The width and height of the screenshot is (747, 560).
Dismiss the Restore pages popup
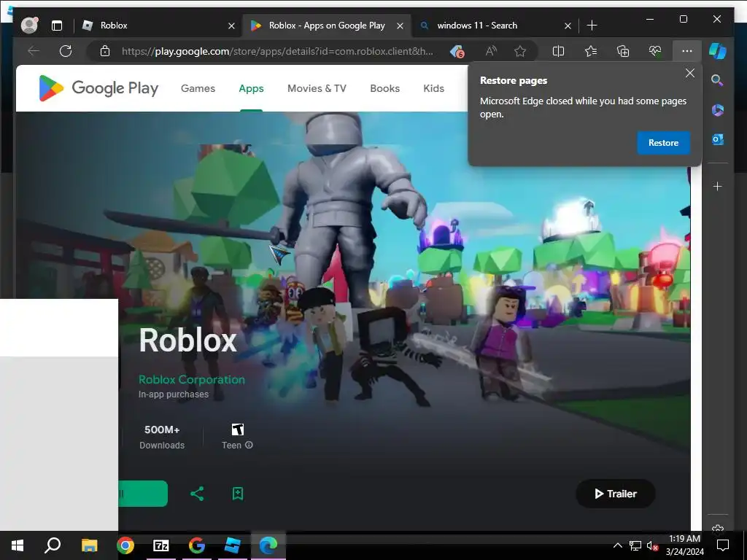(690, 73)
